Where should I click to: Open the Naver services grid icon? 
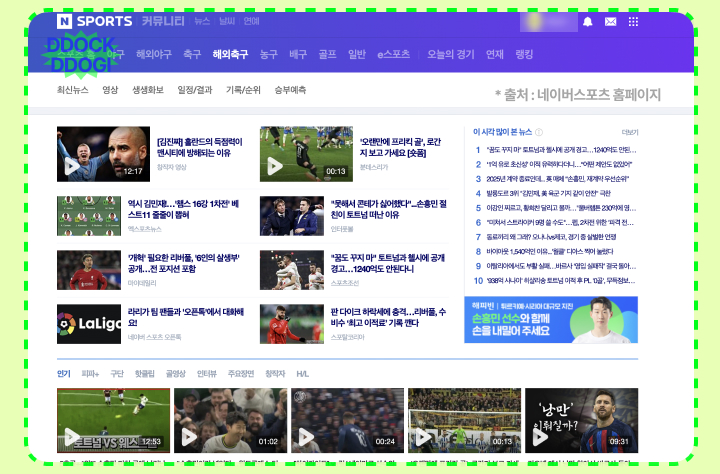pos(633,22)
